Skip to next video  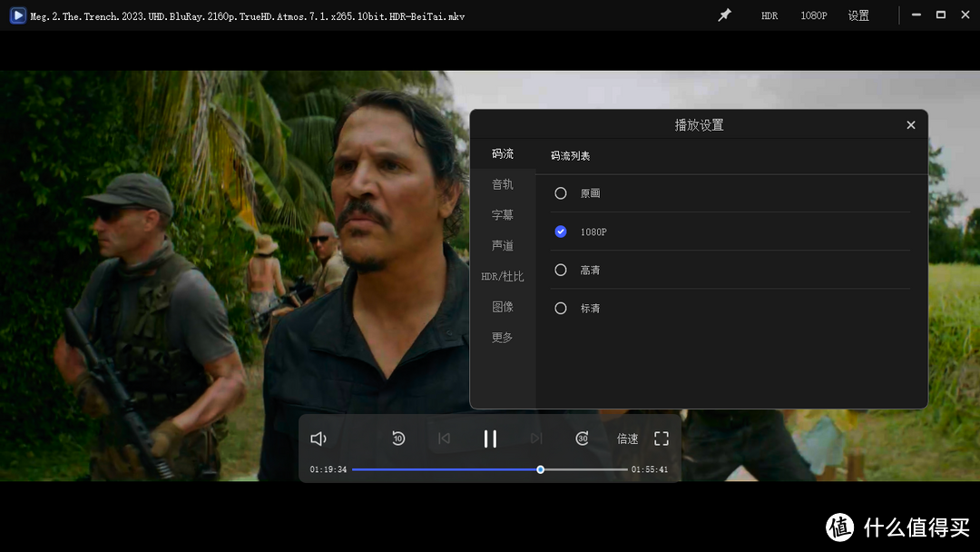[x=536, y=439]
